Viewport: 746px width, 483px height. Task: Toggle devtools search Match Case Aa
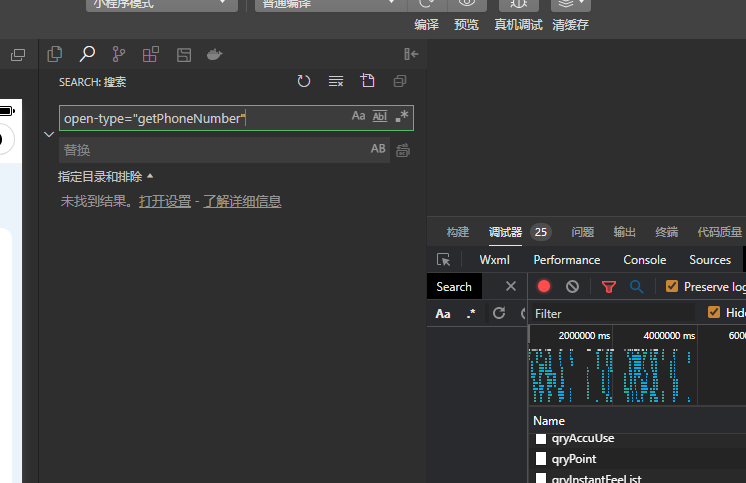click(442, 314)
